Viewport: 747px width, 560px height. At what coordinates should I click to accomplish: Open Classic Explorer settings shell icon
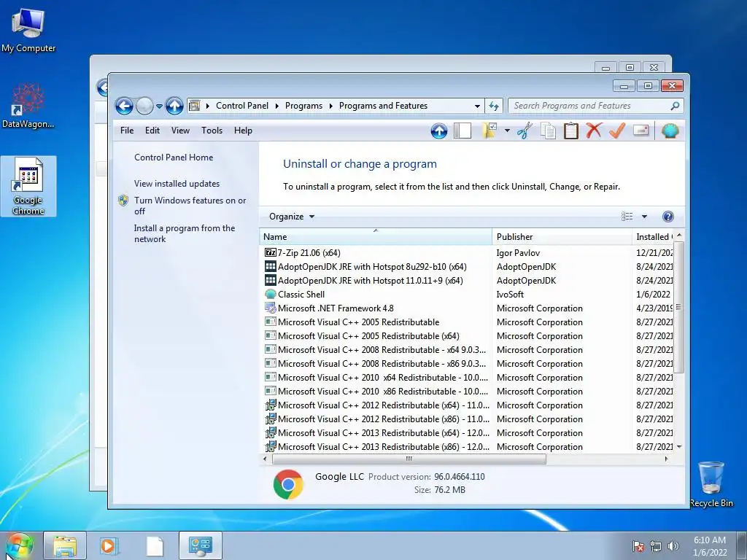670,131
